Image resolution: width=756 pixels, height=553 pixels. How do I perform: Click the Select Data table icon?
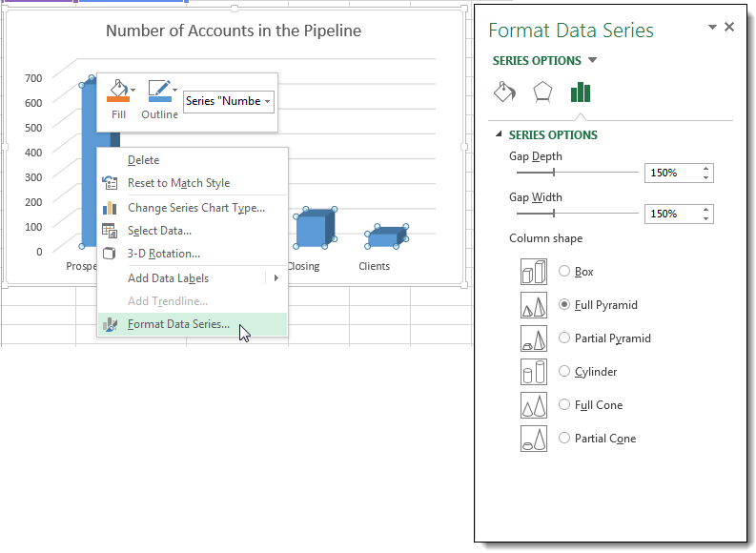pyautogui.click(x=110, y=231)
